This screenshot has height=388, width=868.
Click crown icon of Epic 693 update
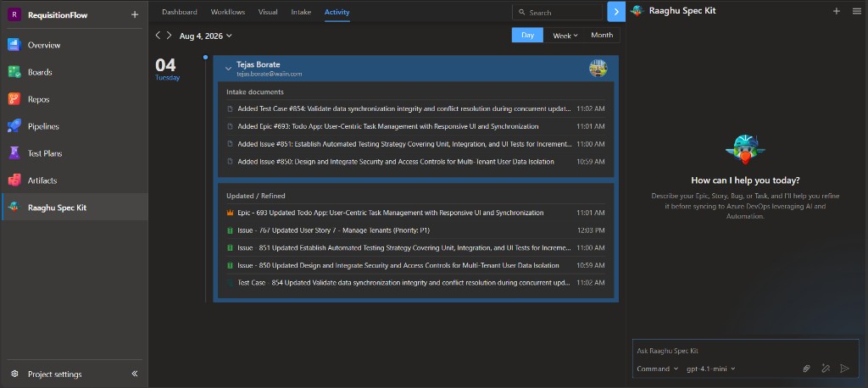(x=231, y=213)
